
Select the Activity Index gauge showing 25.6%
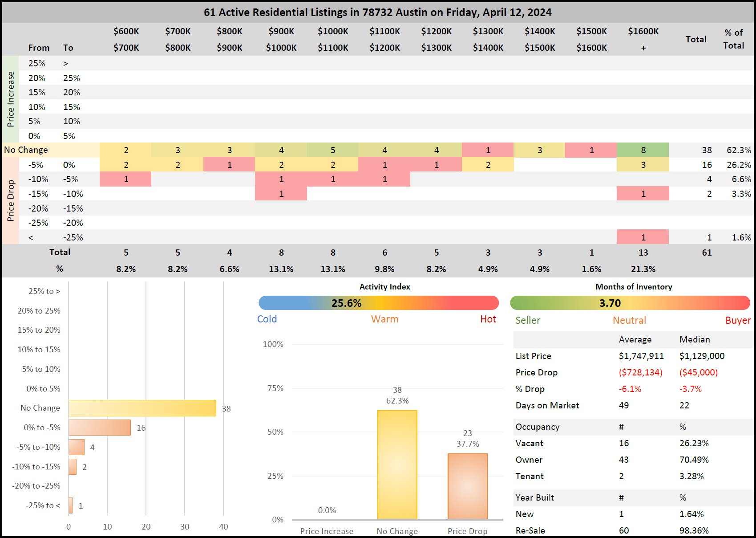click(378, 303)
